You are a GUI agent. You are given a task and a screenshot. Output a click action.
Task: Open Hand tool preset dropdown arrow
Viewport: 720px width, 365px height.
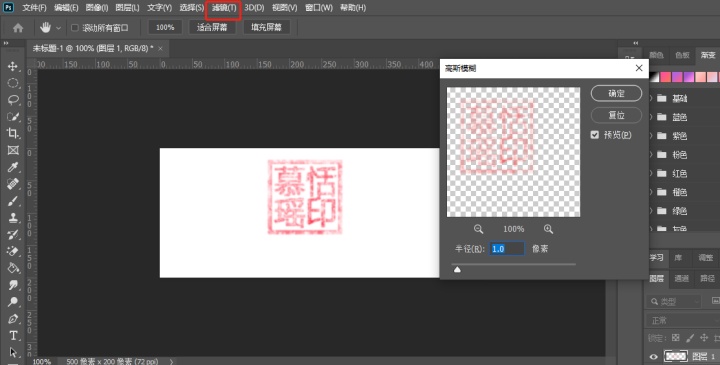(x=58, y=28)
